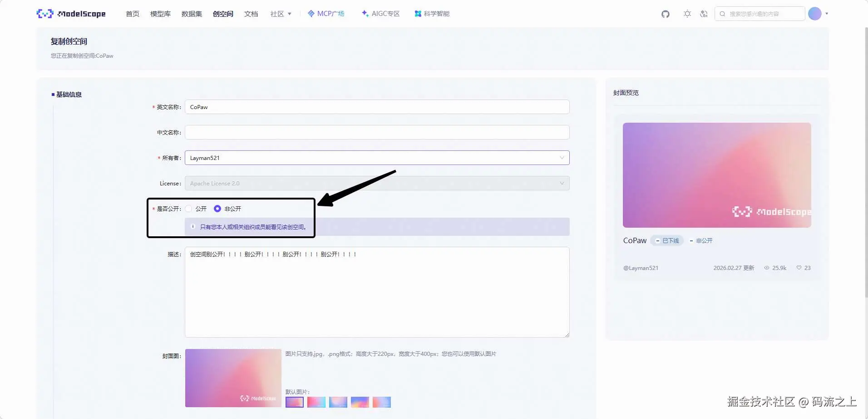Open the 模型库 navigation item

click(x=160, y=14)
